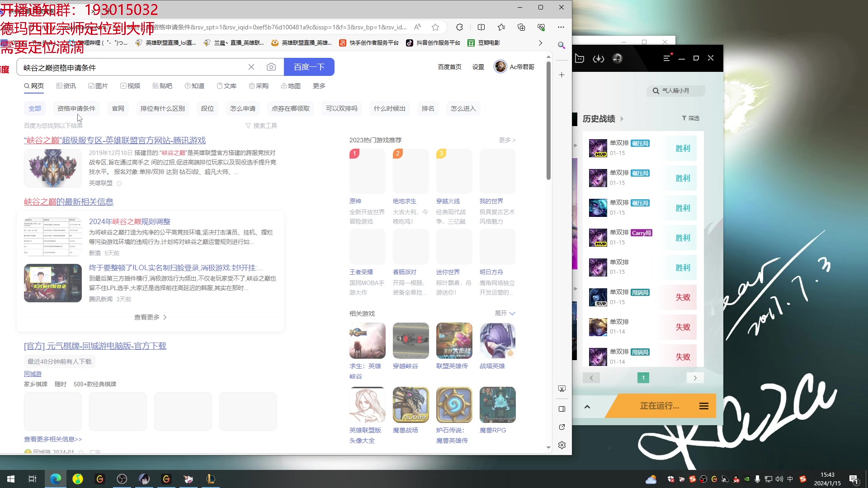Switch to 贴吧 tab
The width and height of the screenshot is (868, 488).
pos(162,86)
